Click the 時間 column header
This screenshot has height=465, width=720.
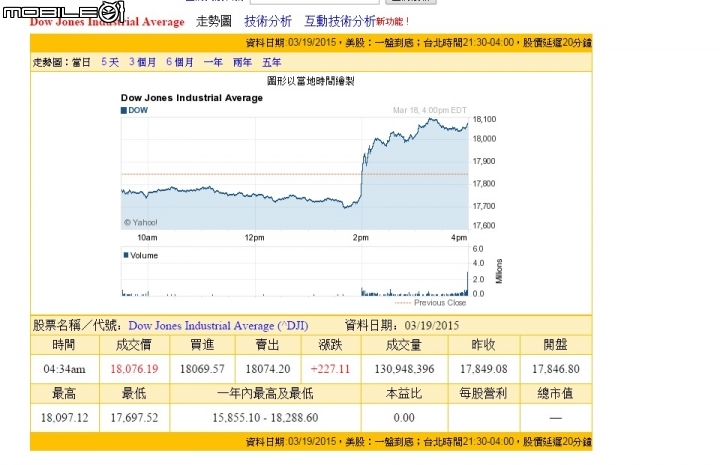point(64,345)
